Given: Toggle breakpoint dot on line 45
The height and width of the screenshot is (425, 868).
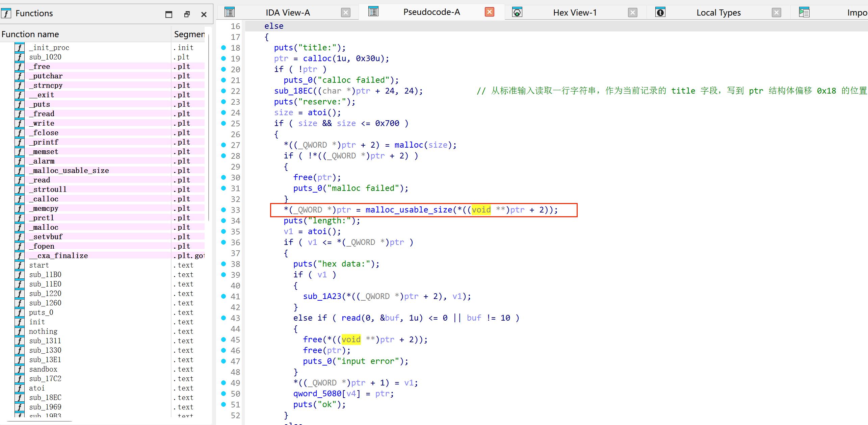Looking at the screenshot, I should (223, 340).
